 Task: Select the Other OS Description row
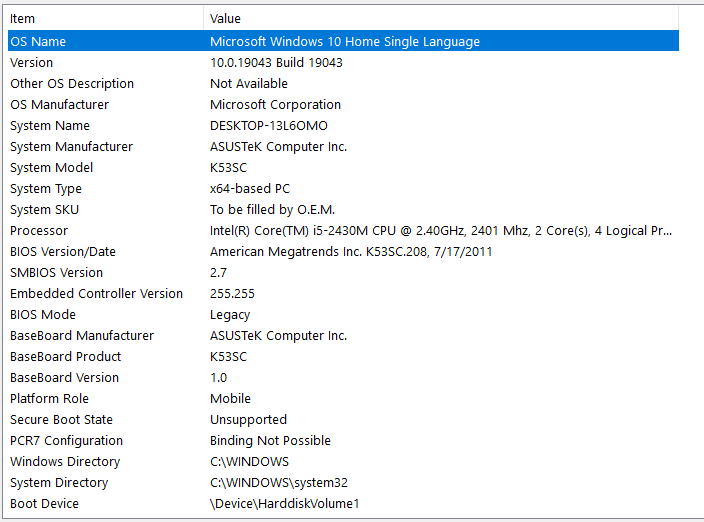pos(343,83)
